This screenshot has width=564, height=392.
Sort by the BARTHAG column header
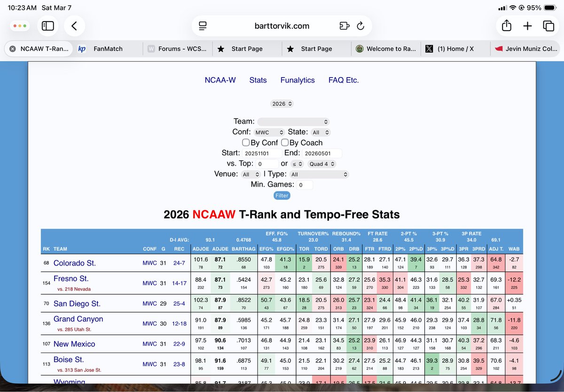click(x=243, y=249)
